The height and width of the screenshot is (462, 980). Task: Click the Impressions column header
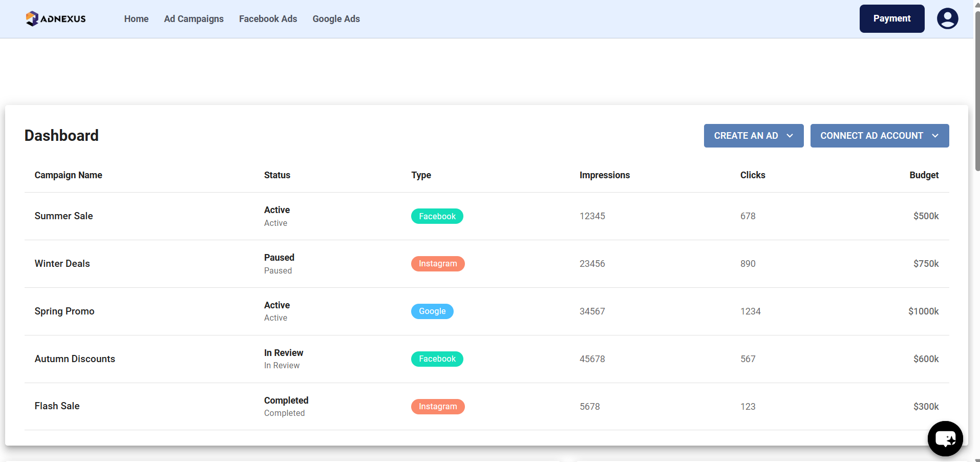point(604,175)
